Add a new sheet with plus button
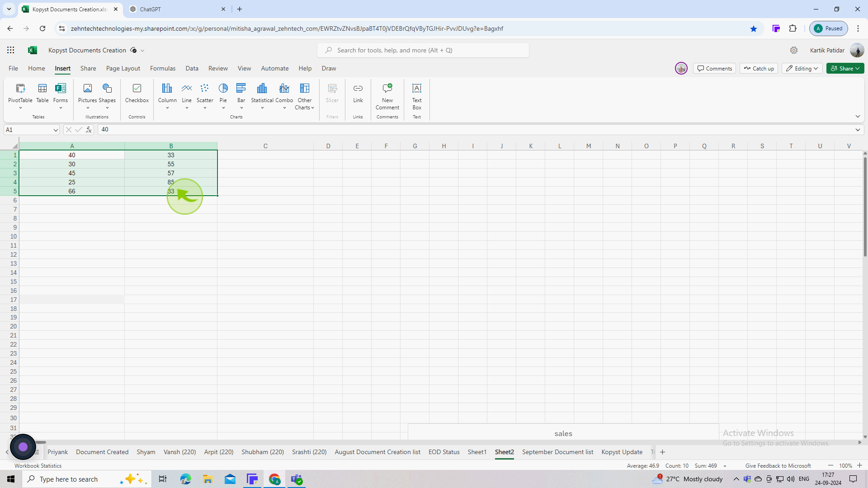Screen dimensions: 868x488 click(663, 452)
